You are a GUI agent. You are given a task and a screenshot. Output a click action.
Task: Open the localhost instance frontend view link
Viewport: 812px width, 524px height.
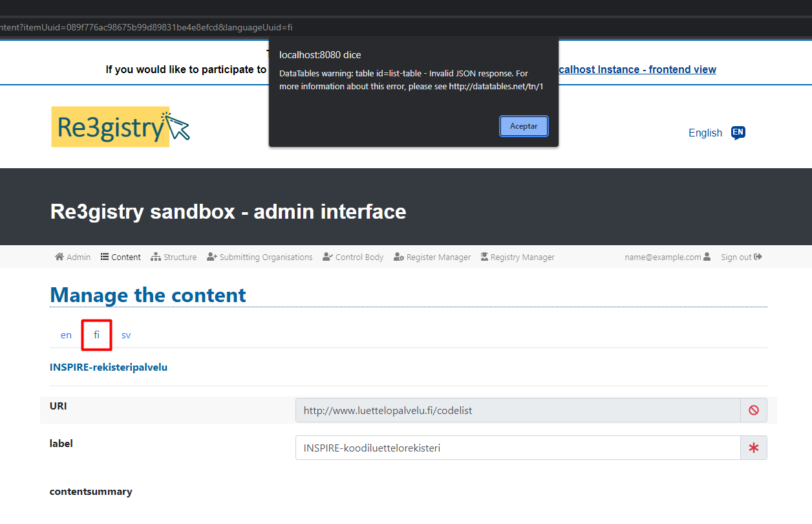point(637,69)
